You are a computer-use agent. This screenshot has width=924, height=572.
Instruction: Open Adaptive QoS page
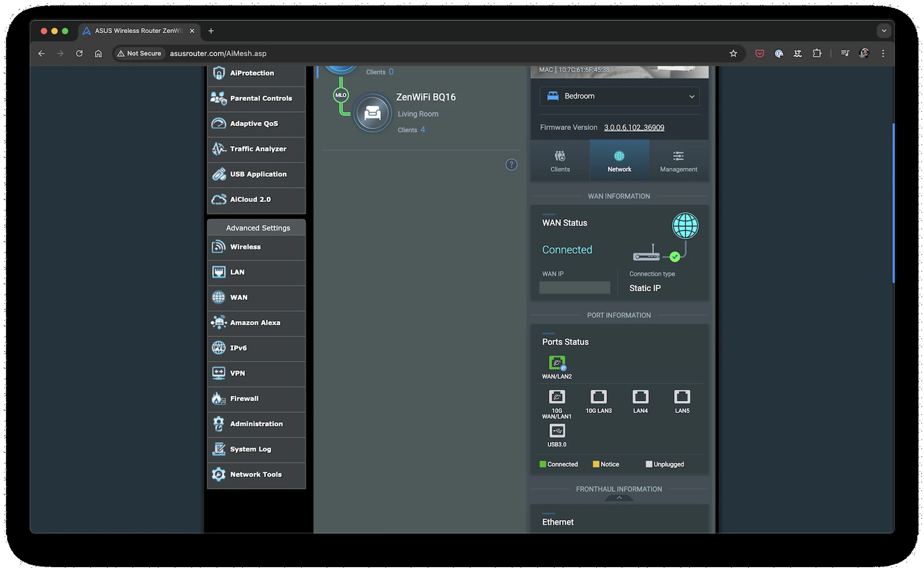coord(256,124)
